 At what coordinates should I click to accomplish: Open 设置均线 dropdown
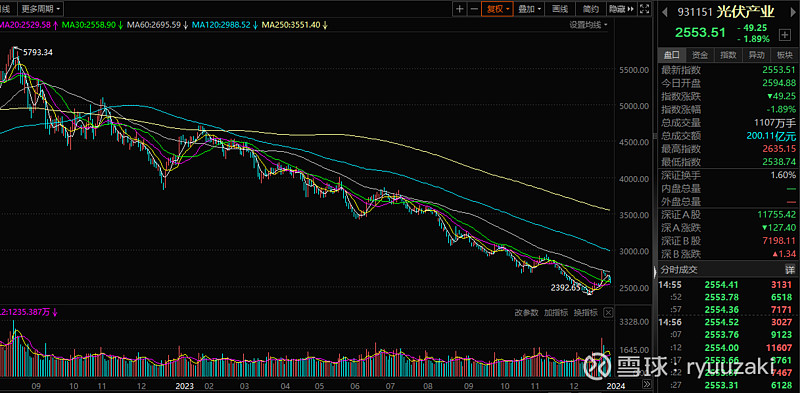[x=589, y=24]
